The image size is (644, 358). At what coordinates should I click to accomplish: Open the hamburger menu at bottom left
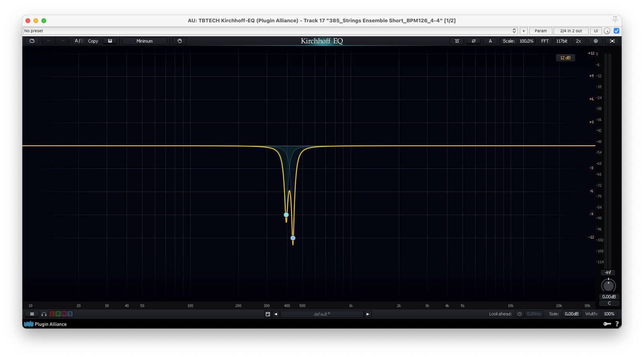click(32, 314)
